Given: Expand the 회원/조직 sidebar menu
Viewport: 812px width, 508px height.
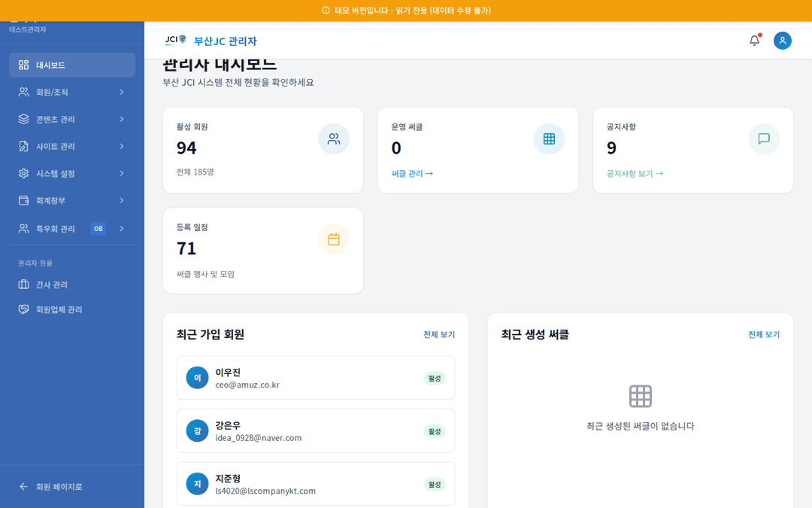Looking at the screenshot, I should coord(71,92).
